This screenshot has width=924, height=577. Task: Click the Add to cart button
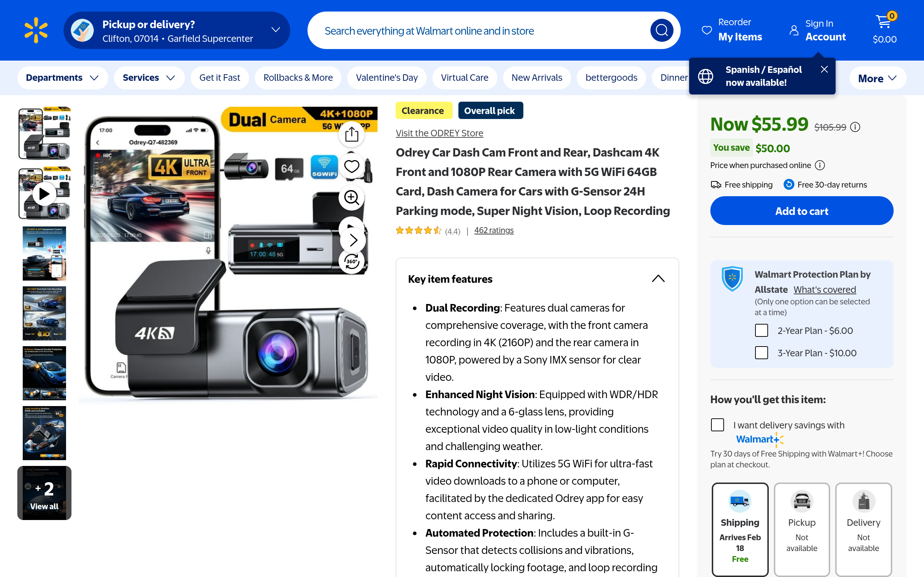801,211
